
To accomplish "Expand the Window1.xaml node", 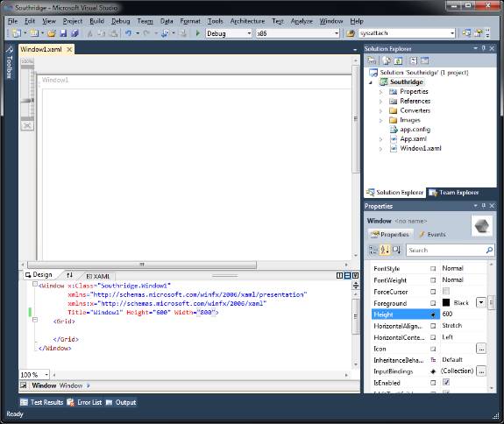I will (x=380, y=149).
